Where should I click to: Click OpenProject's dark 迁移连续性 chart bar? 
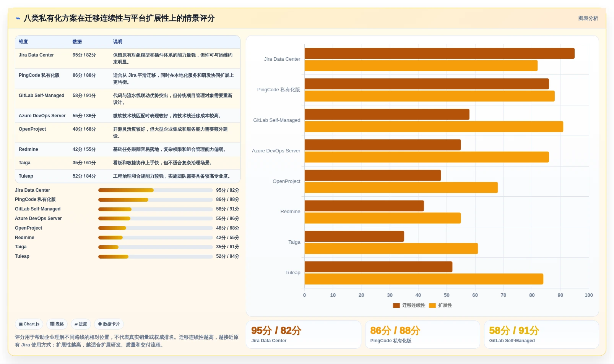pyautogui.click(x=373, y=175)
